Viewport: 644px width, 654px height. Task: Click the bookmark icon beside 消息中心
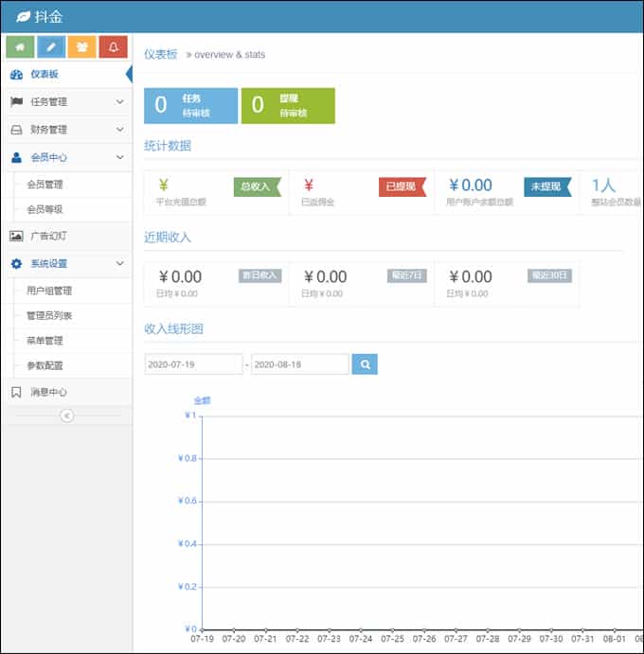[16, 392]
